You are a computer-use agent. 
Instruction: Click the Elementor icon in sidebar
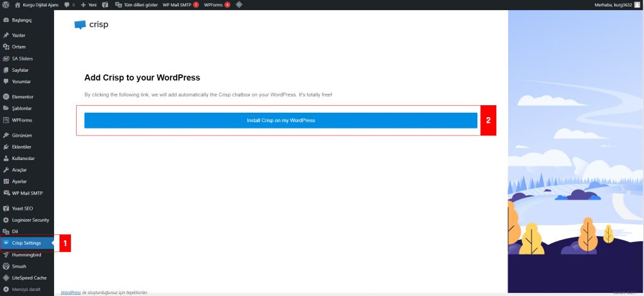[x=6, y=96]
